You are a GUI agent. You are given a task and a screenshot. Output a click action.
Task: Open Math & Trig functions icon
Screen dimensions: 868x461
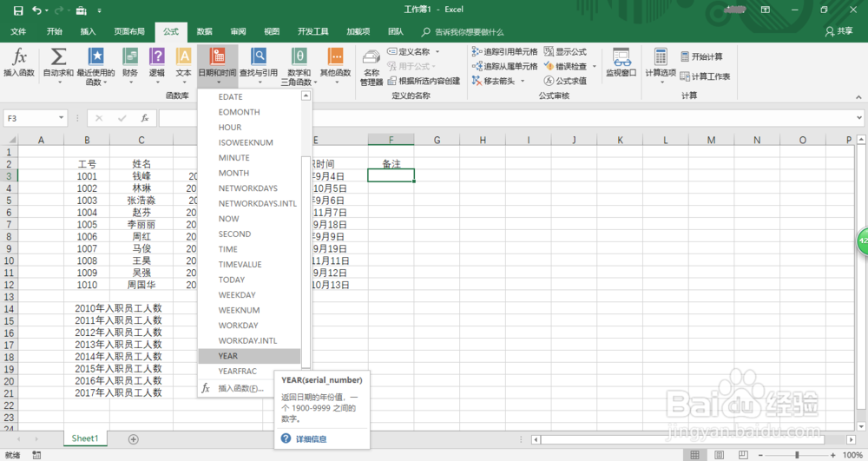[299, 56]
